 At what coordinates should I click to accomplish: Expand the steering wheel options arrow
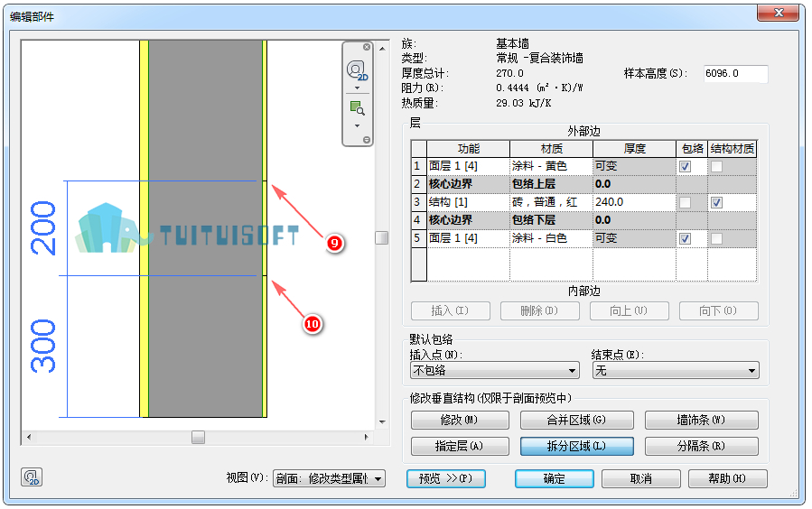click(x=357, y=88)
